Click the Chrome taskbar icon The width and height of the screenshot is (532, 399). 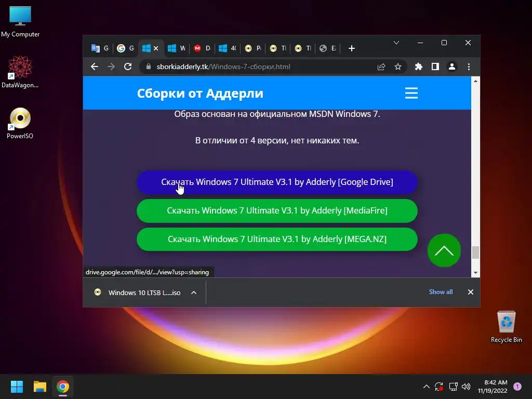point(63,387)
